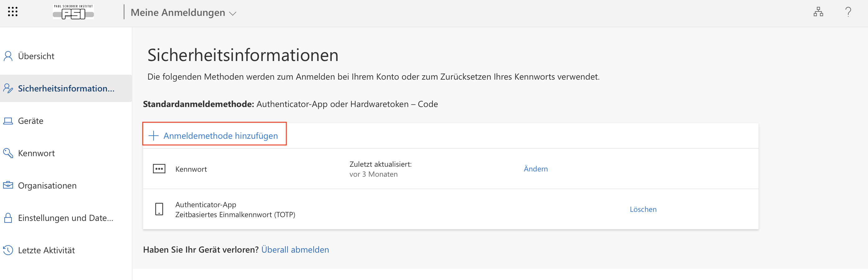
Task: Click the Übersicht person icon in the sidebar
Action: point(8,56)
